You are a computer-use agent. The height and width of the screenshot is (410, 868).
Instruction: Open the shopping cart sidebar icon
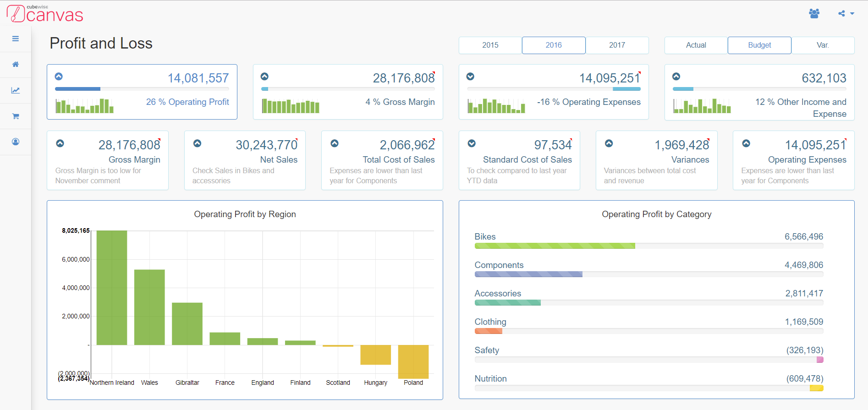16,116
